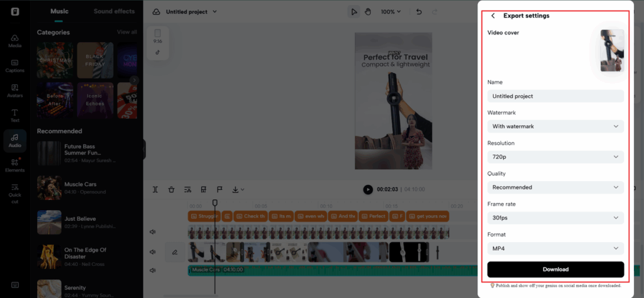Open the Avatars panel in sidebar
644x298 pixels.
pos(15,91)
